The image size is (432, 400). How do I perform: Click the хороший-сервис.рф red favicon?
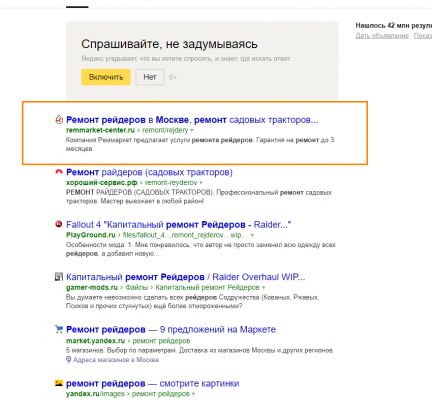pos(59,172)
